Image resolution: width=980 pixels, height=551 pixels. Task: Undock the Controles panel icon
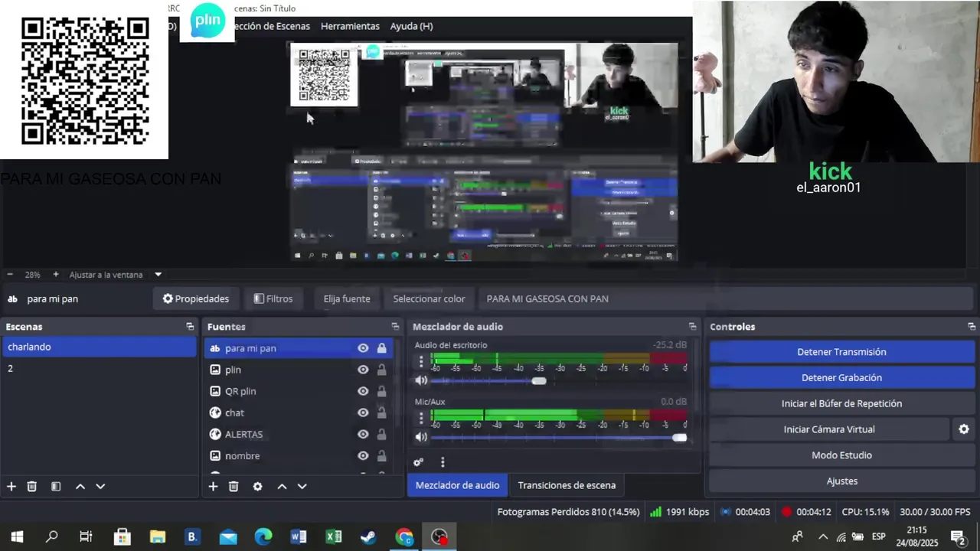pos(972,327)
